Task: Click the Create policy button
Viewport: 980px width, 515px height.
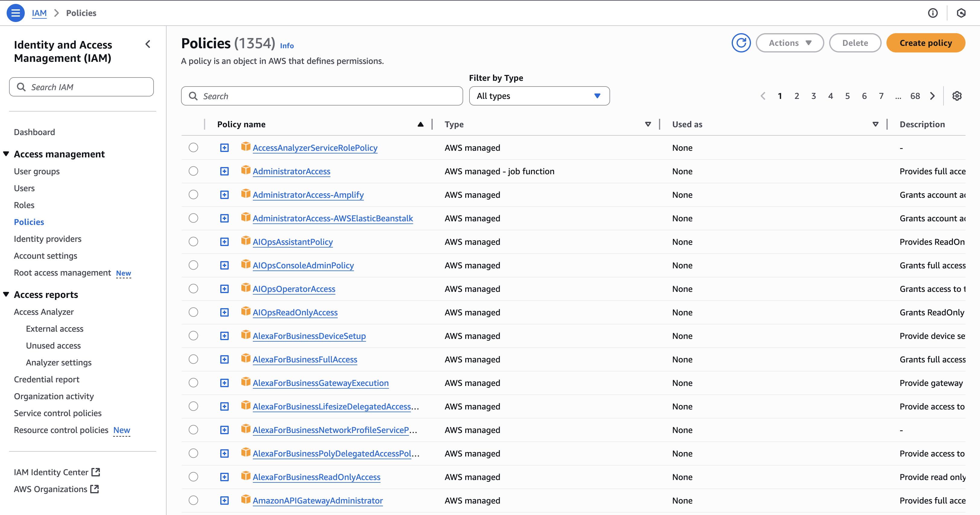Action: pyautogui.click(x=925, y=43)
